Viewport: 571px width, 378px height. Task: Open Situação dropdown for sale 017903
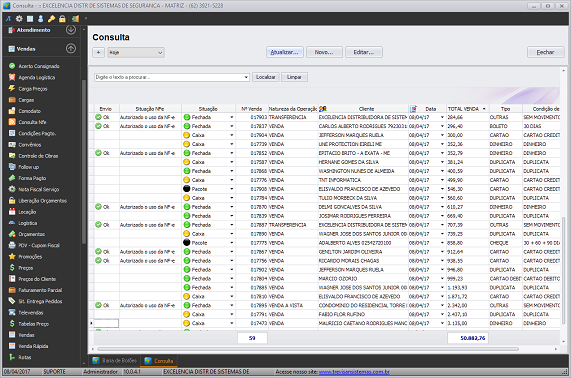232,117
